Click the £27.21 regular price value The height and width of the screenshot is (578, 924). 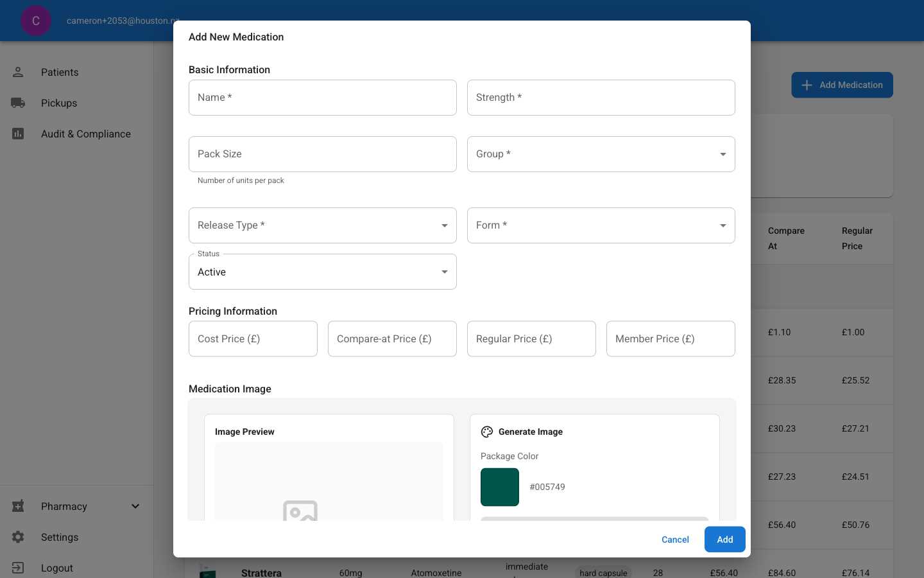click(855, 428)
